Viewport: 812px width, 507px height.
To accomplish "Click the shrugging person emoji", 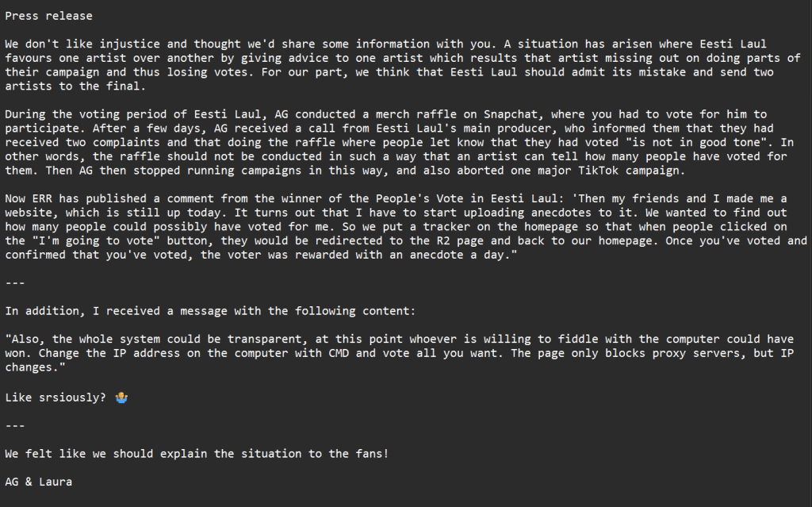I will (121, 397).
